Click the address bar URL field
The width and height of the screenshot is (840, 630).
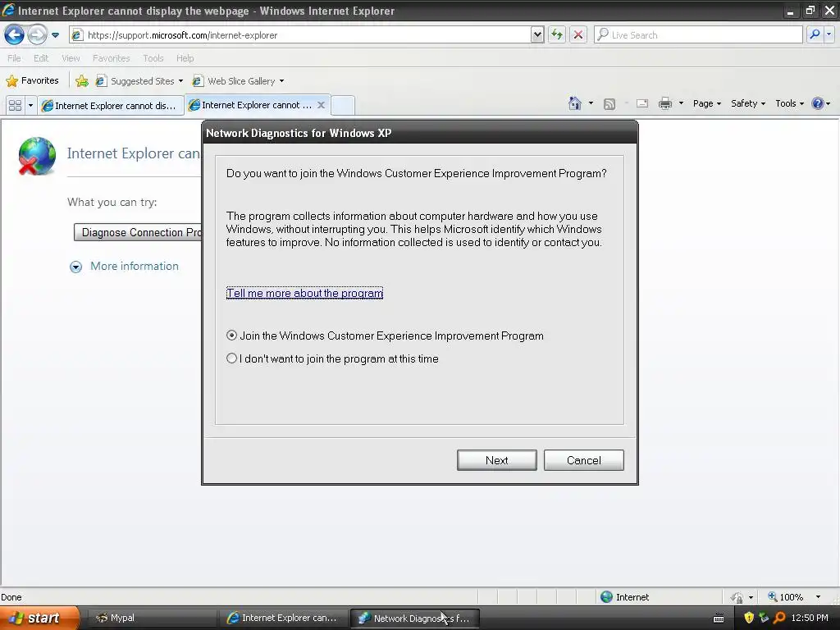coord(299,34)
